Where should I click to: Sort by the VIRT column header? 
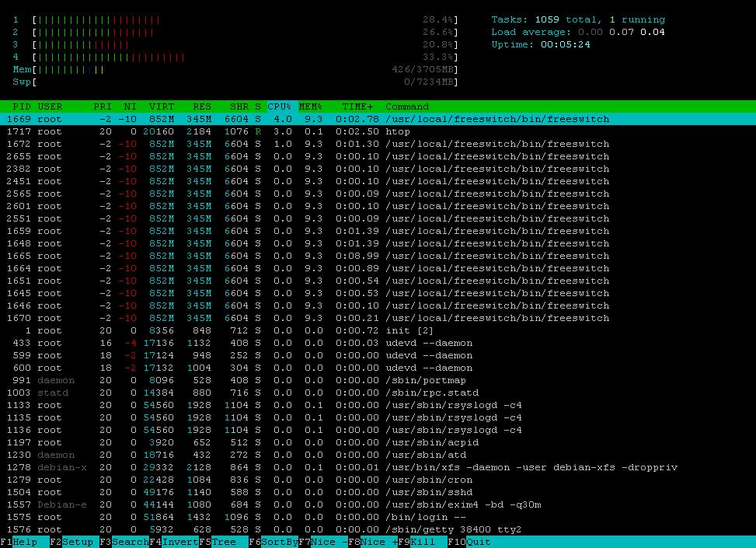162,106
